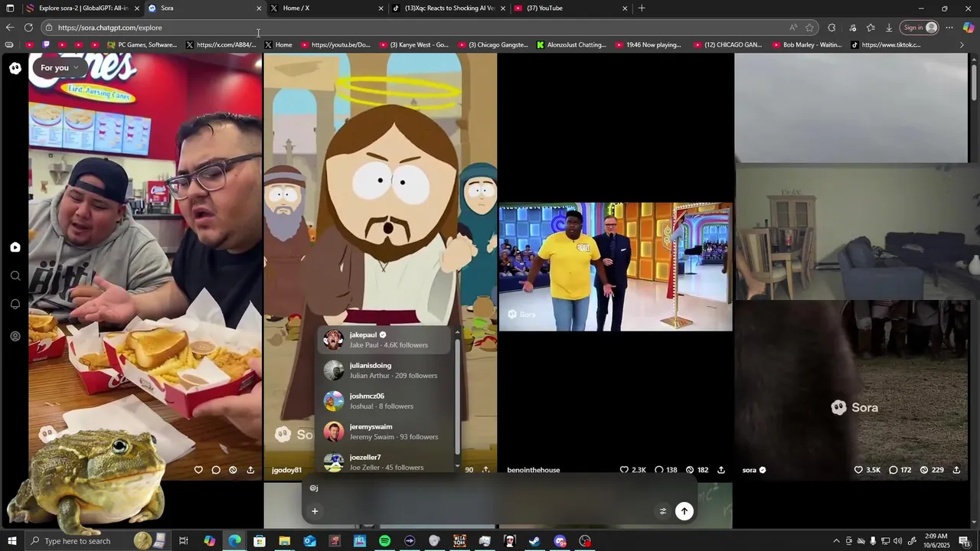Remix benointhehouse video showing 182

point(697,470)
